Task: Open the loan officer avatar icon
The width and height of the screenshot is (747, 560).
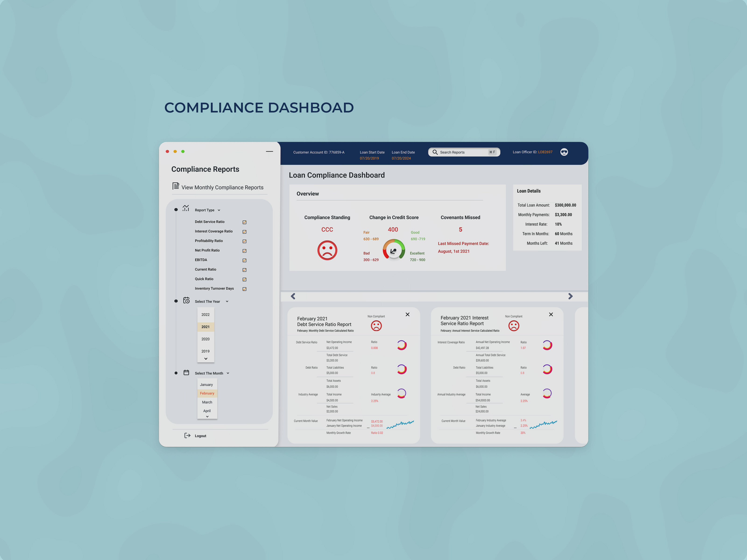Action: click(x=564, y=152)
